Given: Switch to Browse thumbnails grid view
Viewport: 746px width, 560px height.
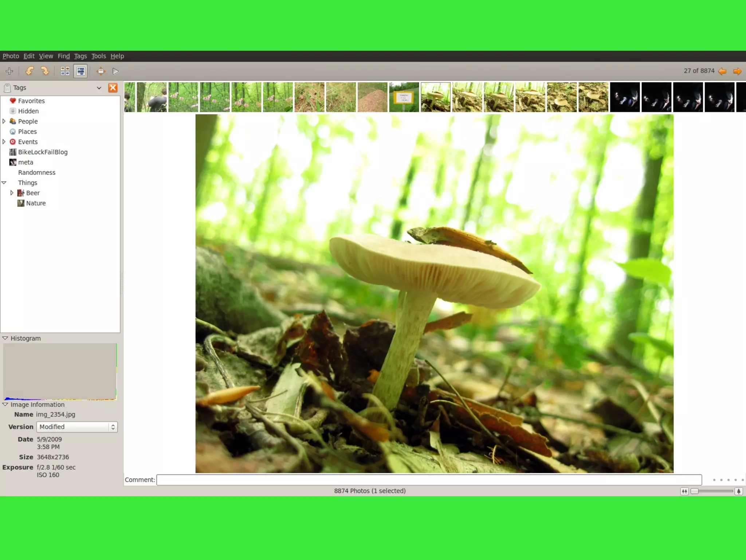Looking at the screenshot, I should click(x=65, y=71).
